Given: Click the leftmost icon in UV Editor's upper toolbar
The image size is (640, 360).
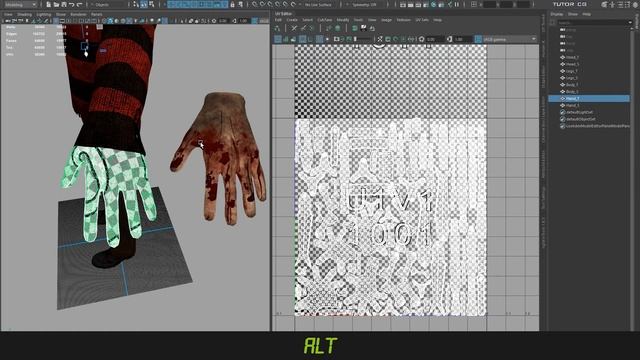Looking at the screenshot, I should point(277,28).
